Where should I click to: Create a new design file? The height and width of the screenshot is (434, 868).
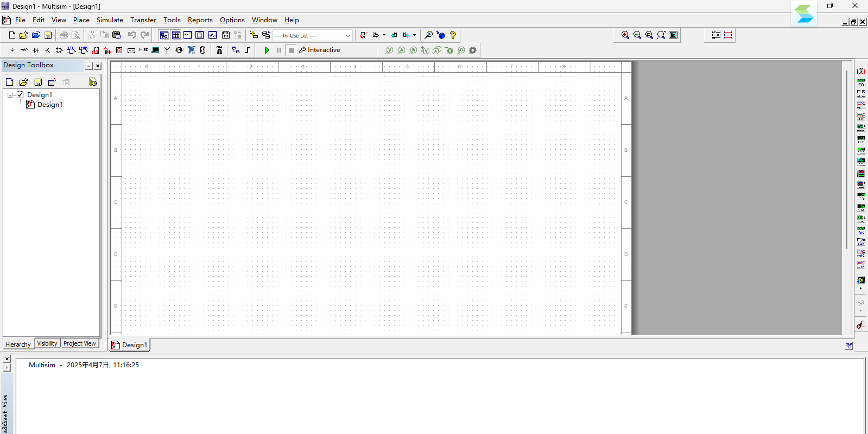click(x=12, y=35)
